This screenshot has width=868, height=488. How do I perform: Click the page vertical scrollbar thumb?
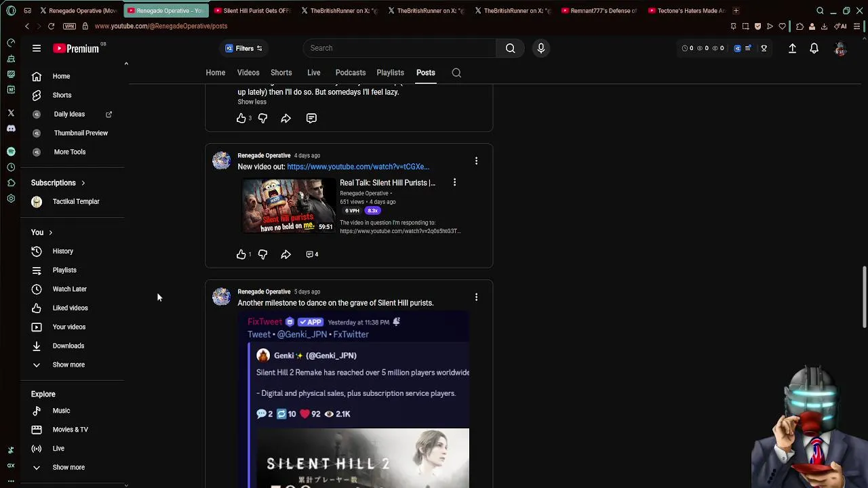(864, 297)
